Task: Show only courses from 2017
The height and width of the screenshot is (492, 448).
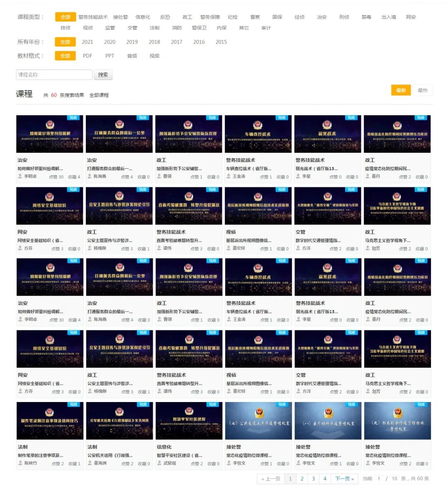Action: [x=176, y=42]
